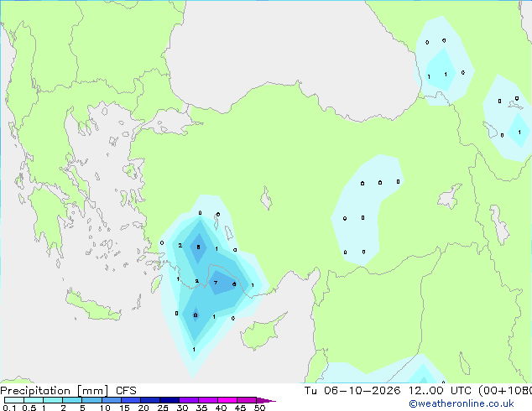Pick the dark navy swatch between 25 and 30
Viewport: 532px width, 411px height.
click(x=169, y=400)
